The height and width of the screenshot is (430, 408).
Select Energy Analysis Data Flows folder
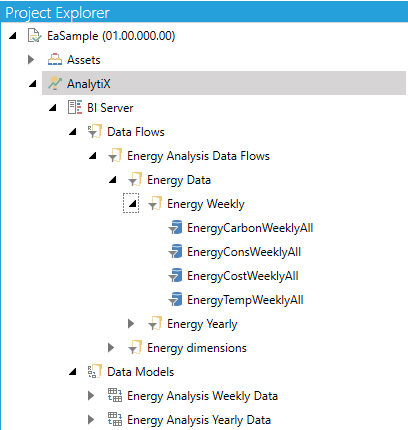pyautogui.click(x=198, y=156)
